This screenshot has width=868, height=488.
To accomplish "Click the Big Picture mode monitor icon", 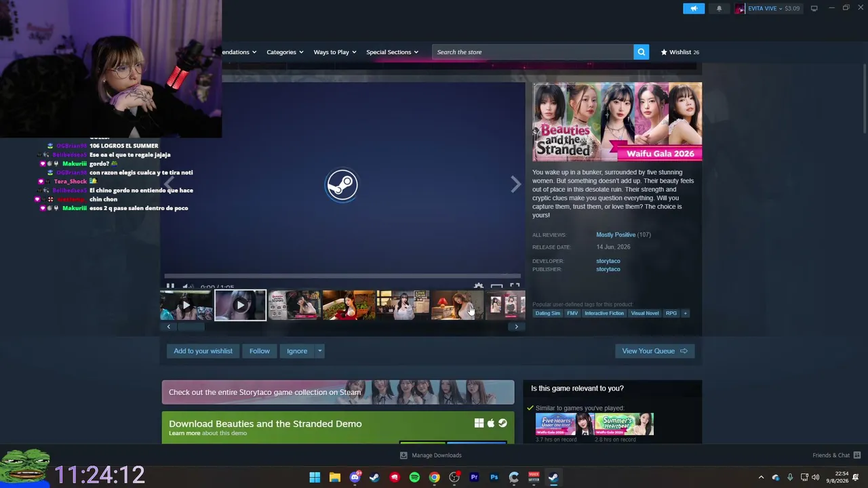I will tap(814, 8).
